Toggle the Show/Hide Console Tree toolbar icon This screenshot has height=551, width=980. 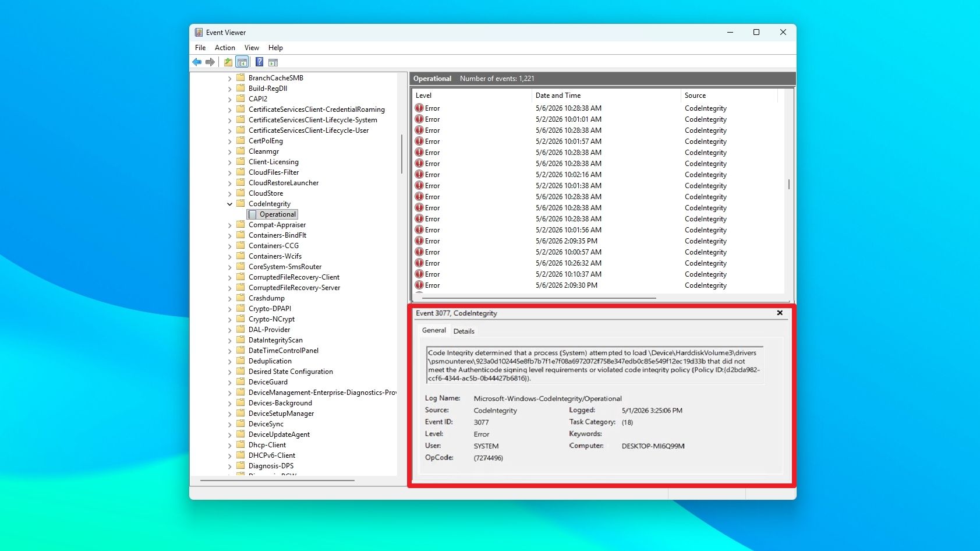click(242, 62)
